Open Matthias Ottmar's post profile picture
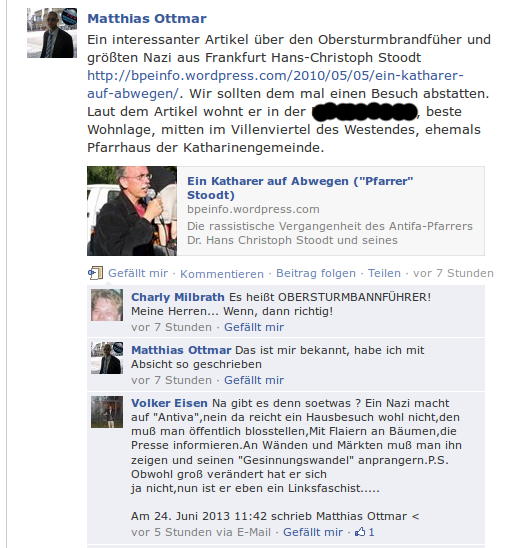The height and width of the screenshot is (548, 507). click(52, 33)
